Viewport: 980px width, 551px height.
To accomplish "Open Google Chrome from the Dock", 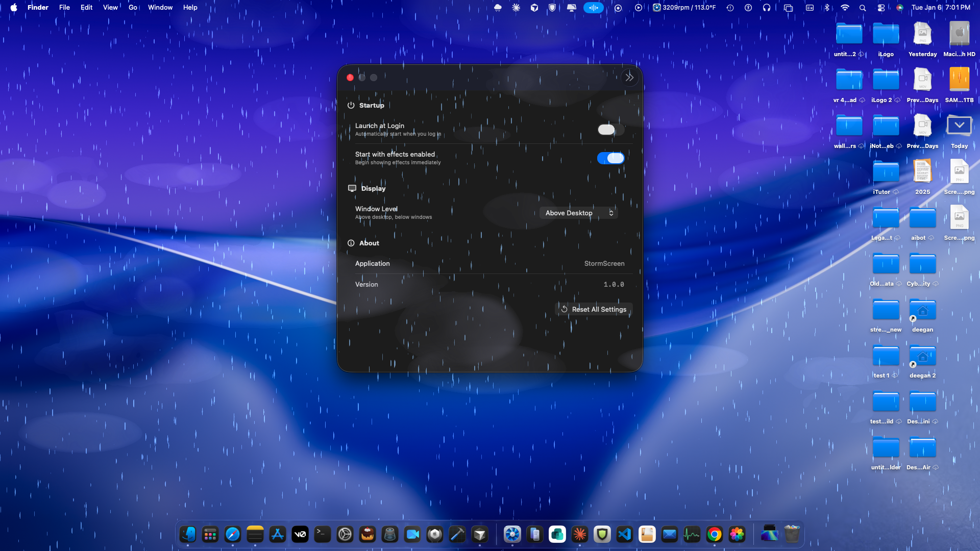I will coord(715,534).
